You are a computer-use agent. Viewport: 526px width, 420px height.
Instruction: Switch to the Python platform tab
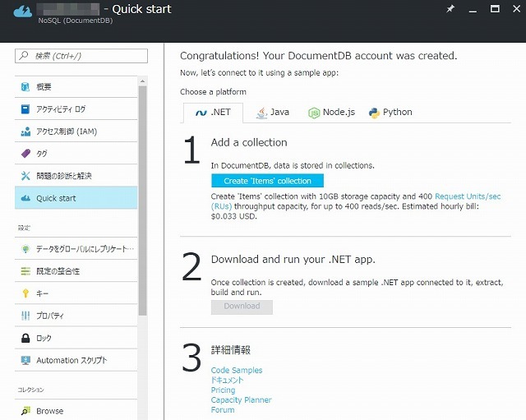tap(390, 113)
